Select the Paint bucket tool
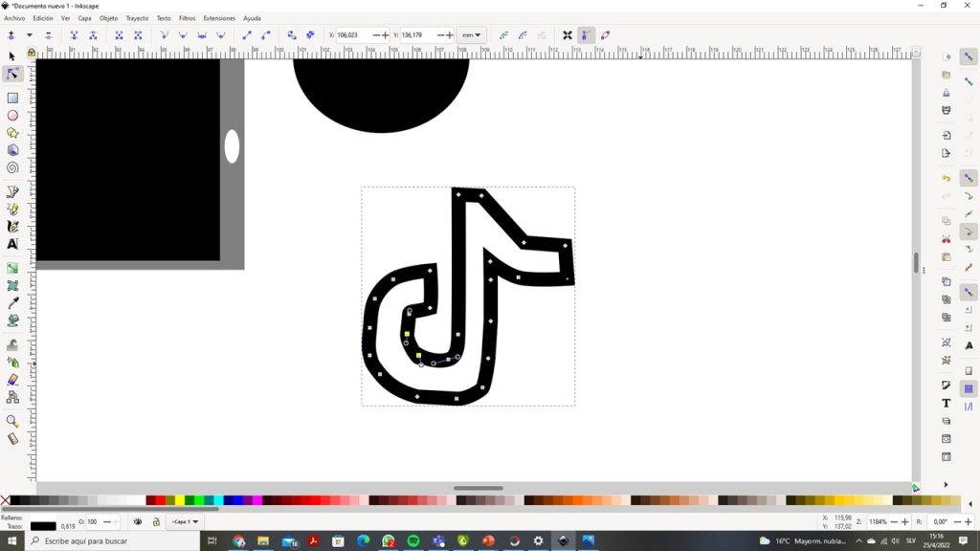This screenshot has height=551, width=980. (12, 320)
